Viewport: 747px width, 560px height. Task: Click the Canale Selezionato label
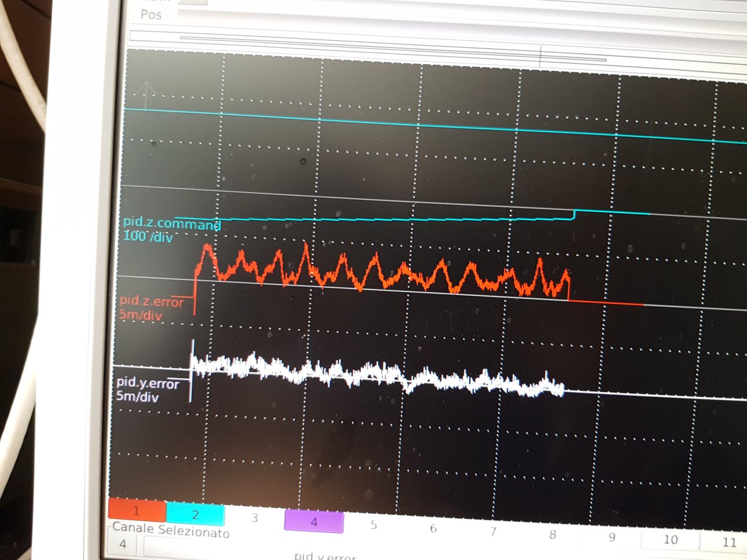click(x=171, y=529)
